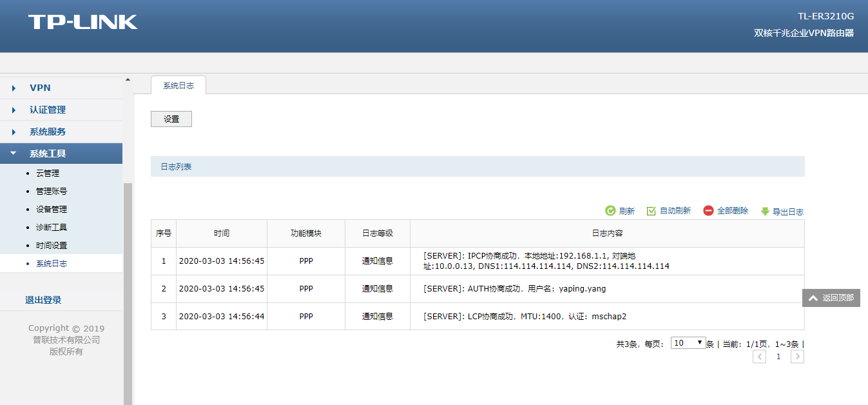The width and height of the screenshot is (868, 405).
Task: Click the TL-ER3210G model name
Action: tap(826, 17)
